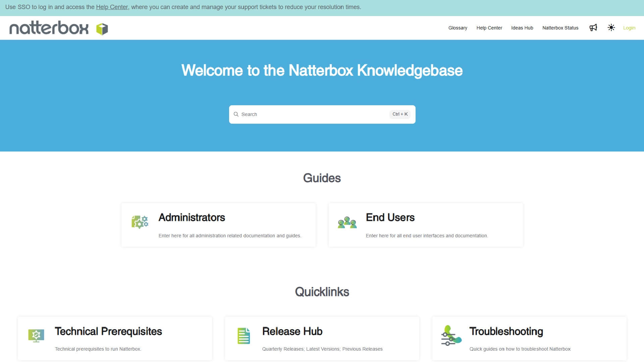Open Help Center in the top navigation

(x=489, y=28)
